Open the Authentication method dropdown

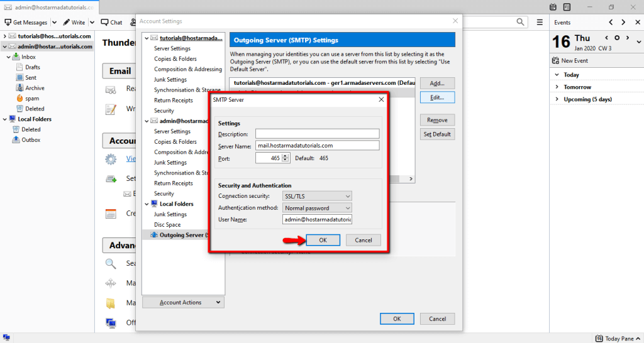pyautogui.click(x=317, y=208)
